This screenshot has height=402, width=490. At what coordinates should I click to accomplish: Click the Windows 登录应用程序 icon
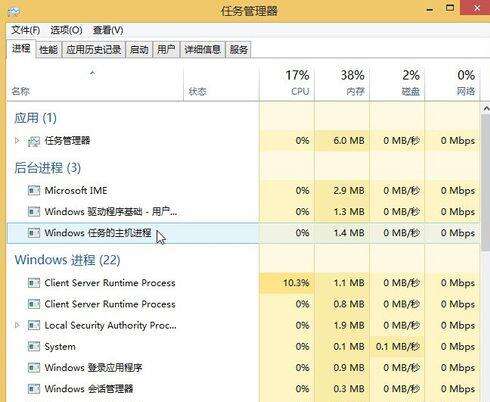(34, 368)
